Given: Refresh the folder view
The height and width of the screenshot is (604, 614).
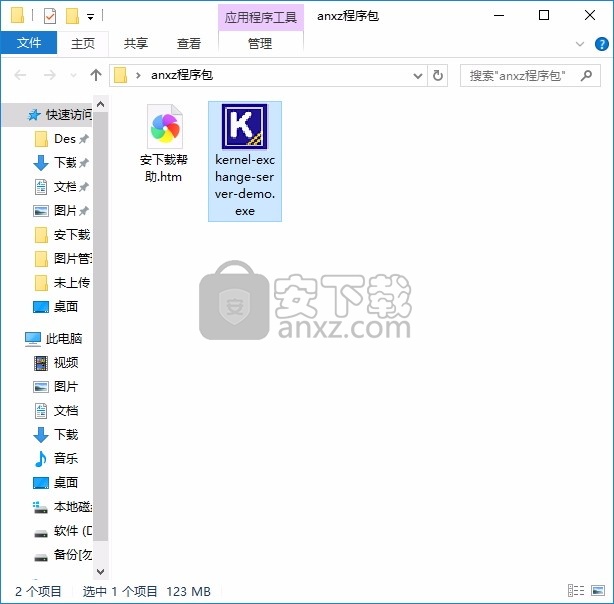Looking at the screenshot, I should pos(438,75).
